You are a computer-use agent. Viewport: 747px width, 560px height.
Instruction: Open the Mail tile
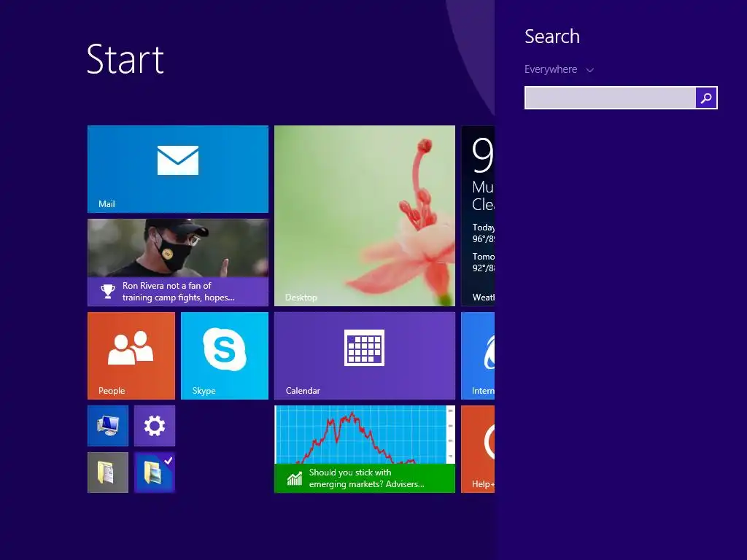pyautogui.click(x=178, y=169)
